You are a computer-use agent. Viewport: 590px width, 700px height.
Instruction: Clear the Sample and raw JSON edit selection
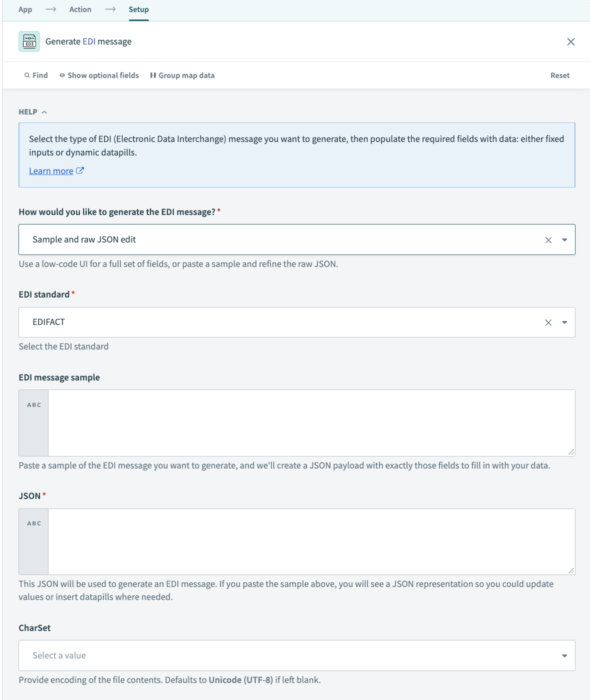(x=548, y=239)
